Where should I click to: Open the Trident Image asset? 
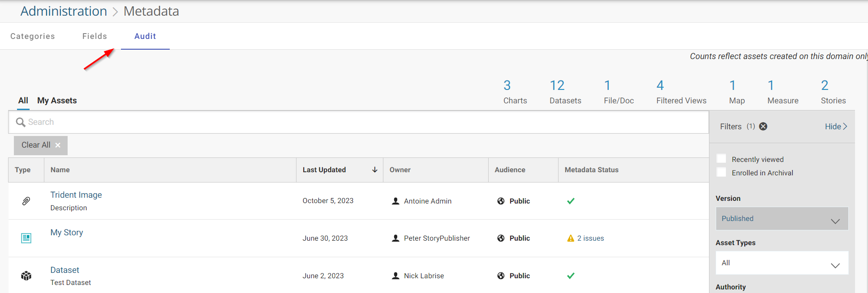pyautogui.click(x=76, y=195)
